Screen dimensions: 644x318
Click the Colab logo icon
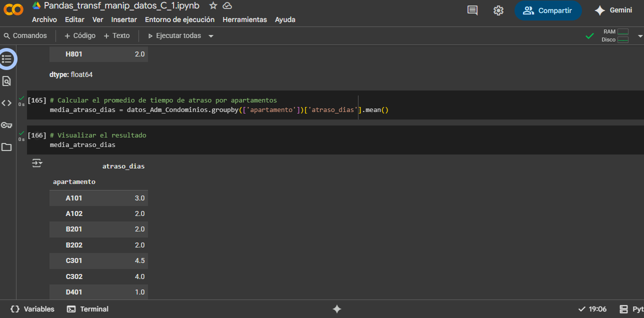(13, 10)
